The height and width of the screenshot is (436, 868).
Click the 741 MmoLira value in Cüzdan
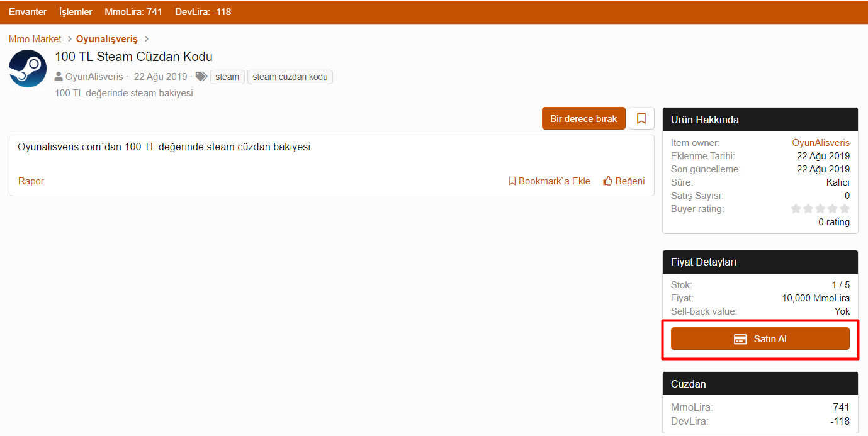click(x=841, y=408)
